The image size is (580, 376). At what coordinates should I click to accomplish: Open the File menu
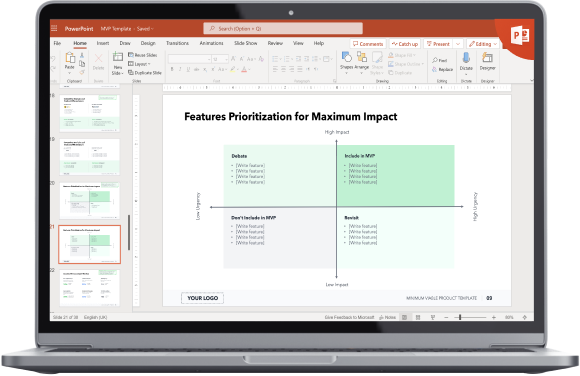(57, 43)
